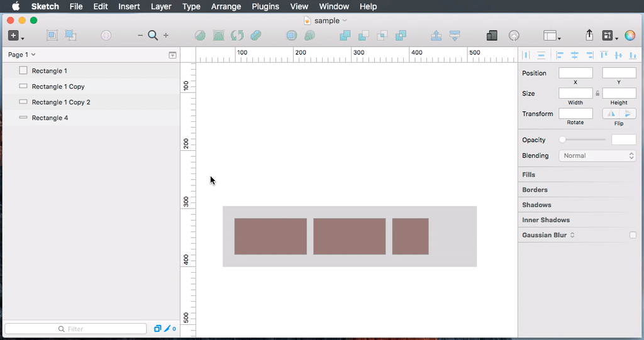Click the Export share icon in toolbar
Screen dimensions: 644x340
coord(589,36)
